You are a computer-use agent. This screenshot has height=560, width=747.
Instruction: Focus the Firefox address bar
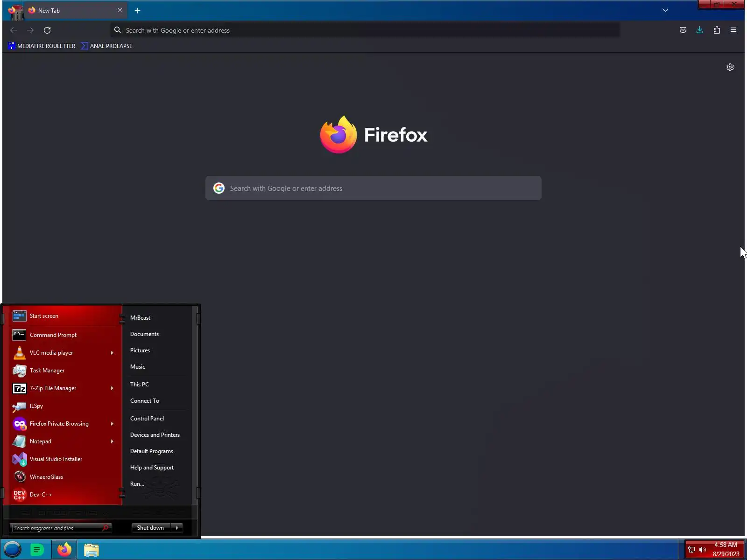[x=366, y=30]
